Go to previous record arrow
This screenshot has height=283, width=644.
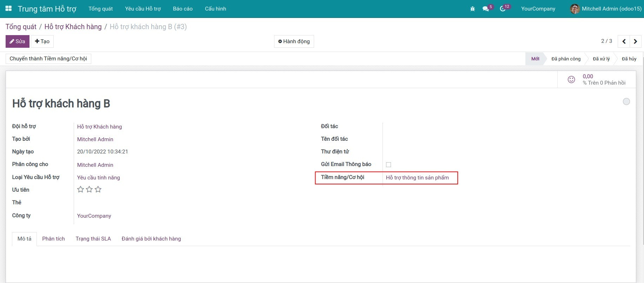(624, 41)
